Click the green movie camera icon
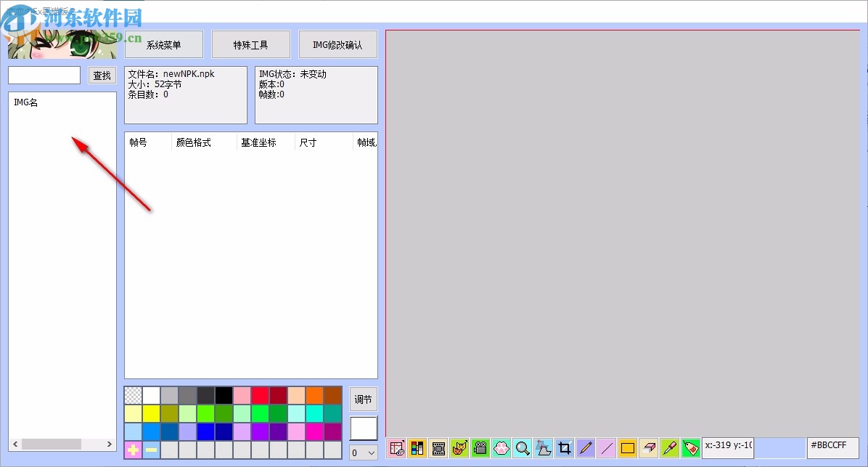 (480, 448)
